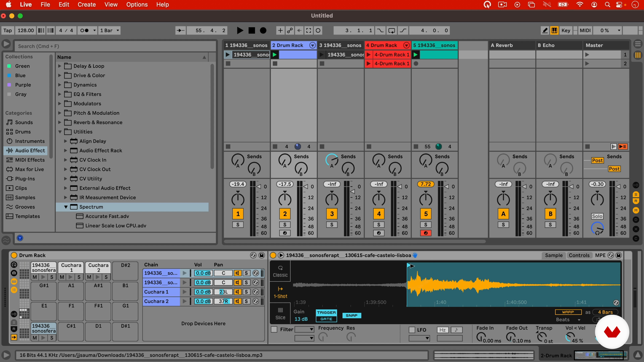Open the Options menu
This screenshot has width=644, height=362.
pyautogui.click(x=137, y=5)
